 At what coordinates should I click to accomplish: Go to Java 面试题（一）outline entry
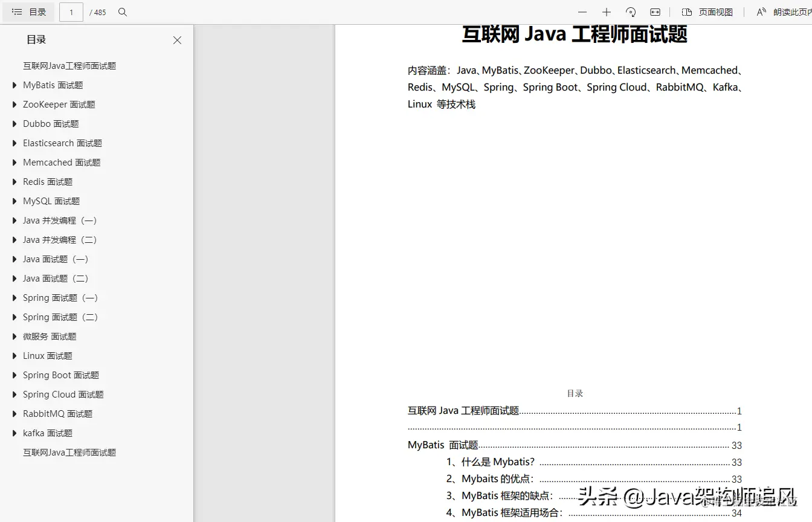click(x=56, y=259)
